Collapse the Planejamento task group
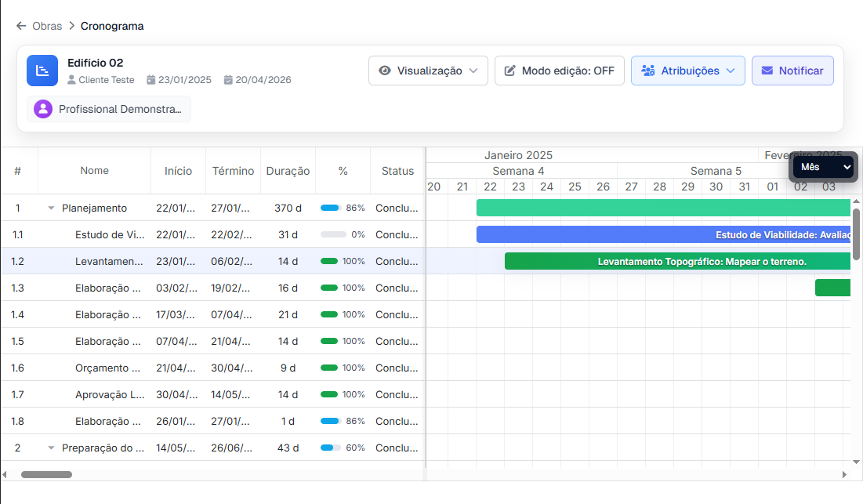Viewport: 863px width, 504px height. pos(51,208)
